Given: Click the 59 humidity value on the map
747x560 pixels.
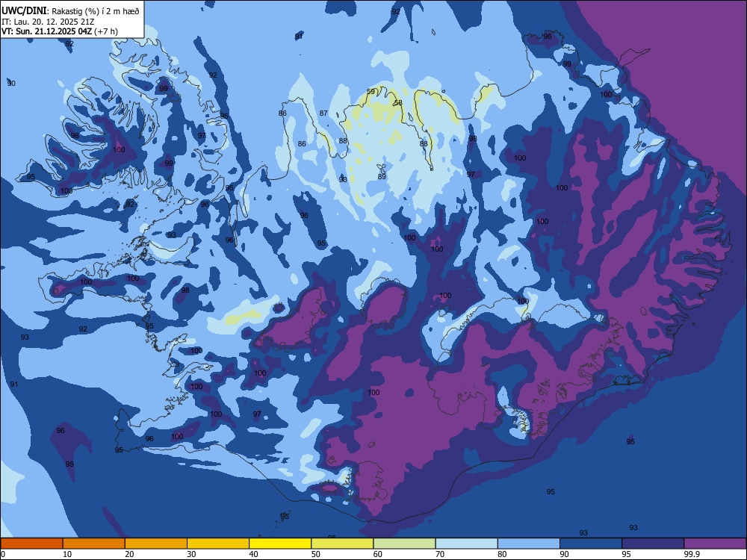Looking at the screenshot, I should pos(371,91).
